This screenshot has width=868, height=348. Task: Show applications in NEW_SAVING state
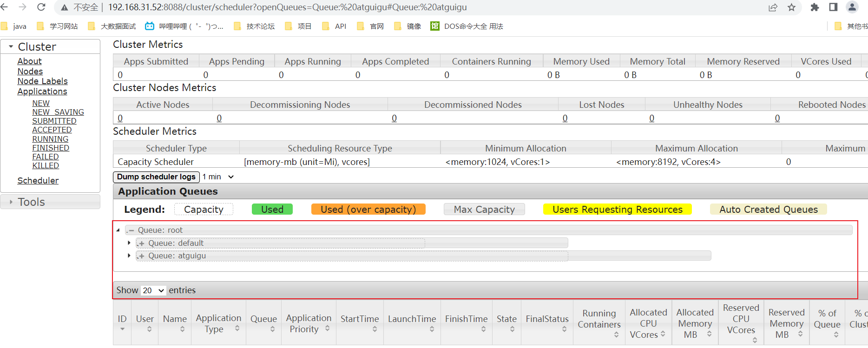click(58, 112)
